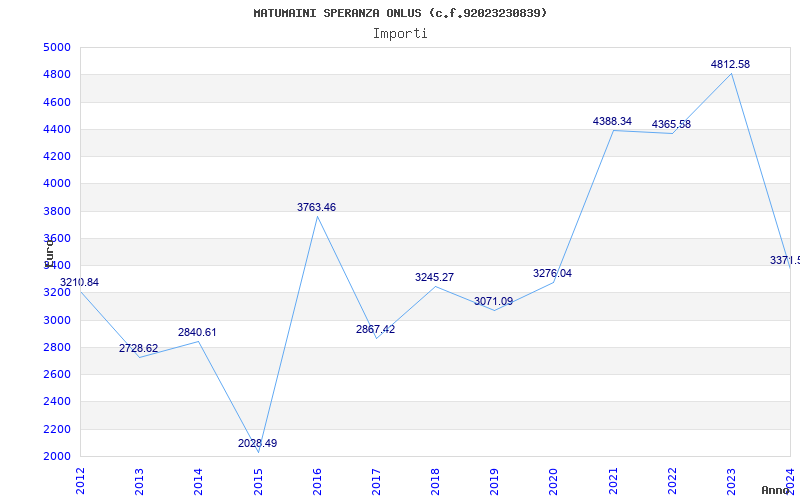The height and width of the screenshot is (500, 800).
Task: Click the 2017 x-axis year label
Action: click(x=376, y=482)
